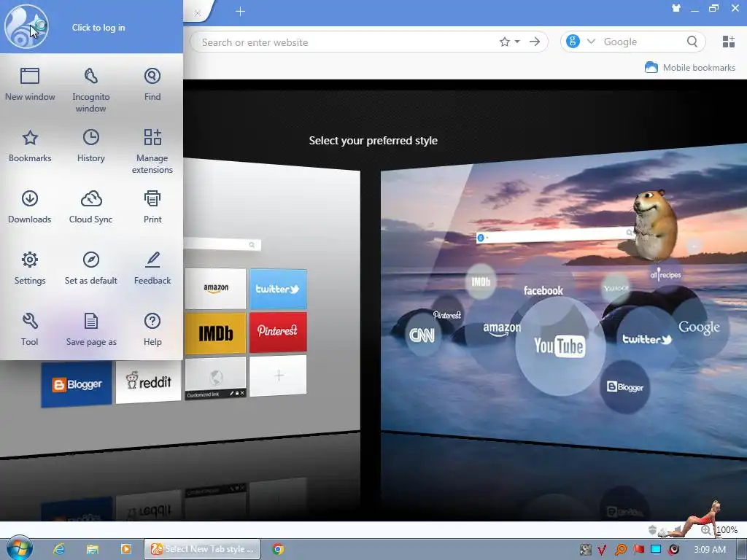The image size is (747, 560).
Task: Open browsing History
Action: tap(90, 146)
